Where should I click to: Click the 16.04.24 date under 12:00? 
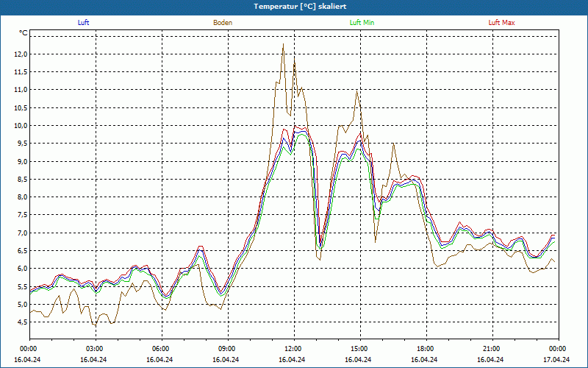pos(292,359)
